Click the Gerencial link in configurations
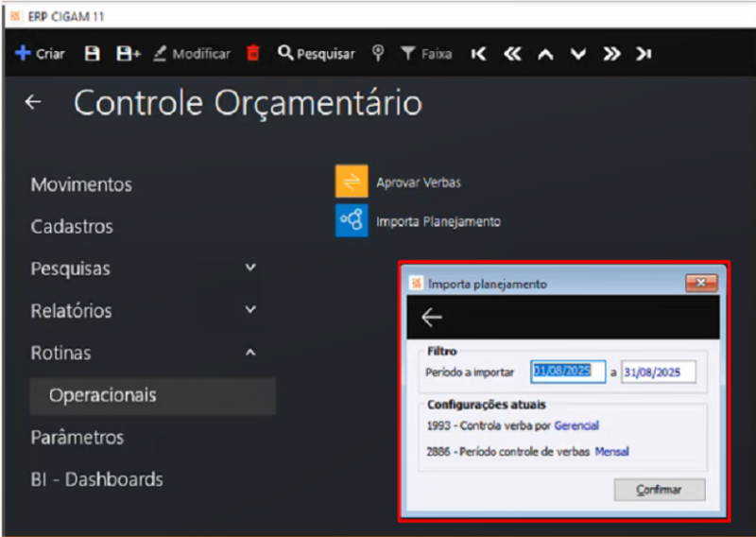The image size is (756, 537). [576, 425]
